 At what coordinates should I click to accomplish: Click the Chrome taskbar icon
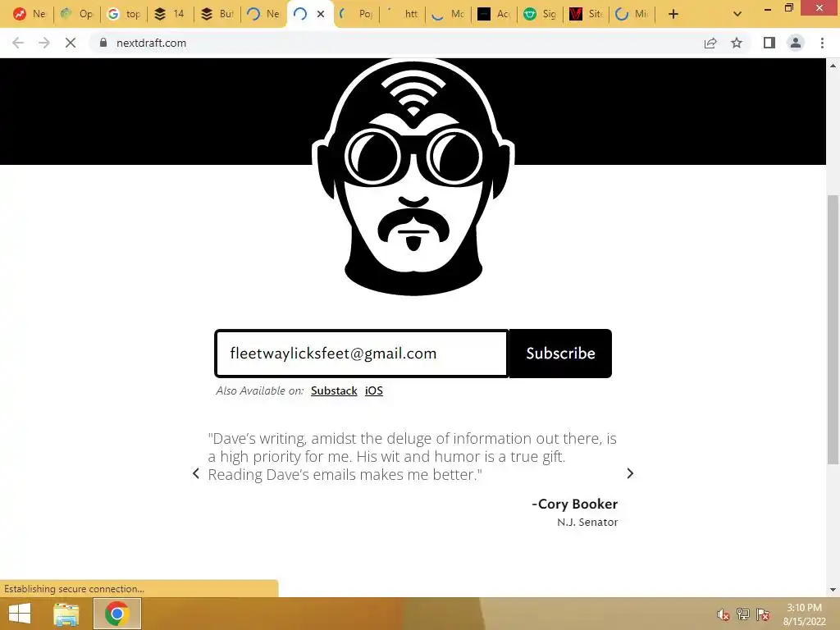117,614
